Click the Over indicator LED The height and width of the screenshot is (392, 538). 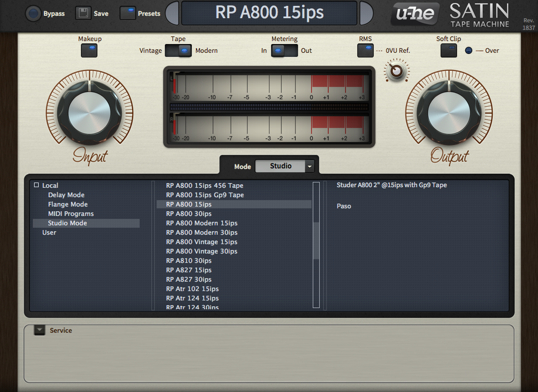click(468, 50)
